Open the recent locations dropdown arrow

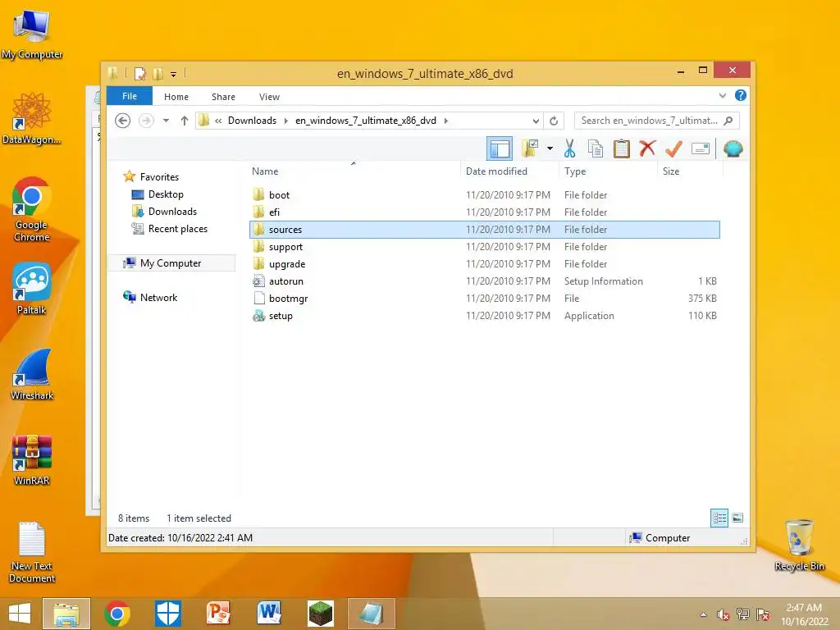[166, 121]
